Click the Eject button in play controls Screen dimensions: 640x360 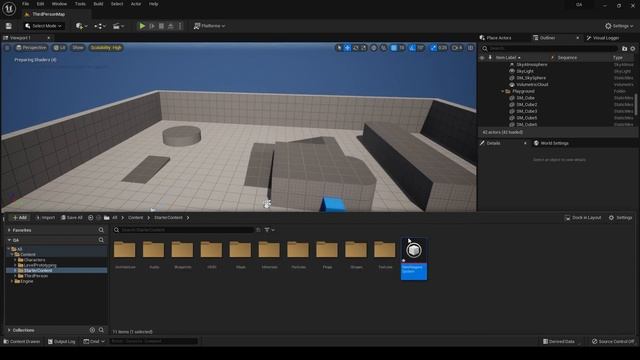171,26
